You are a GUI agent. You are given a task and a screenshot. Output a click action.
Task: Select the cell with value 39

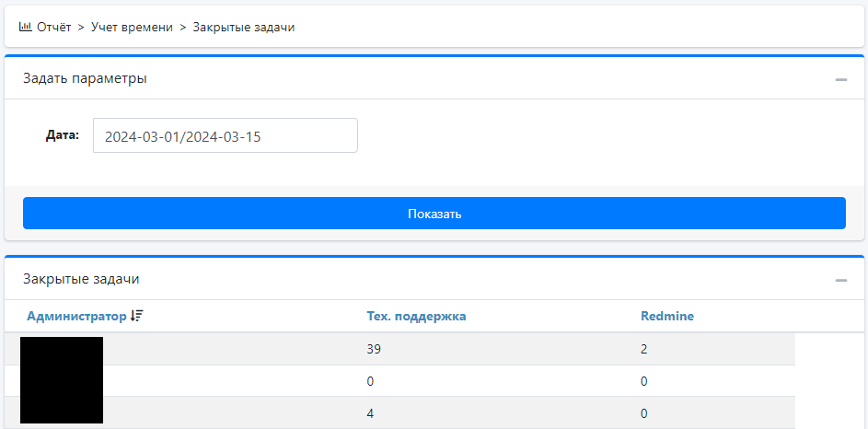click(374, 350)
